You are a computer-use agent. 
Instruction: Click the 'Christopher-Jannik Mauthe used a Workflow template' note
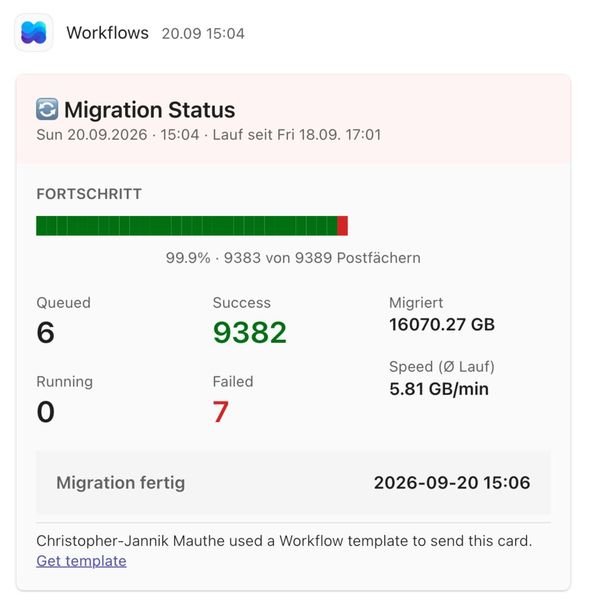pyautogui.click(x=284, y=541)
